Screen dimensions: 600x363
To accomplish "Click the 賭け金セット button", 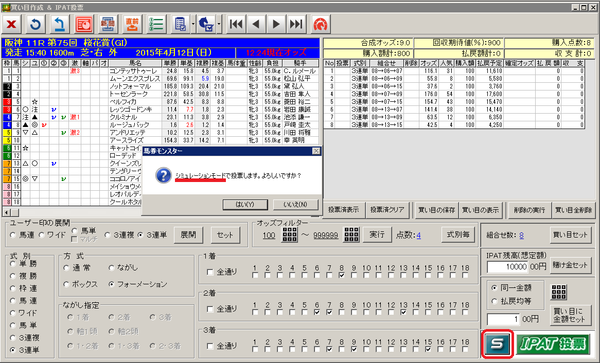I will (x=570, y=265).
